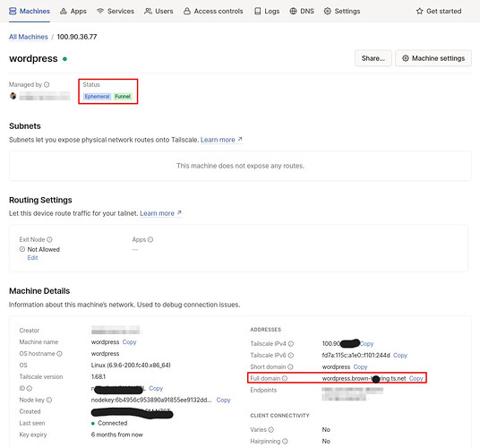480x448 pixels.
Task: Open the Share dialog button
Action: tap(373, 58)
